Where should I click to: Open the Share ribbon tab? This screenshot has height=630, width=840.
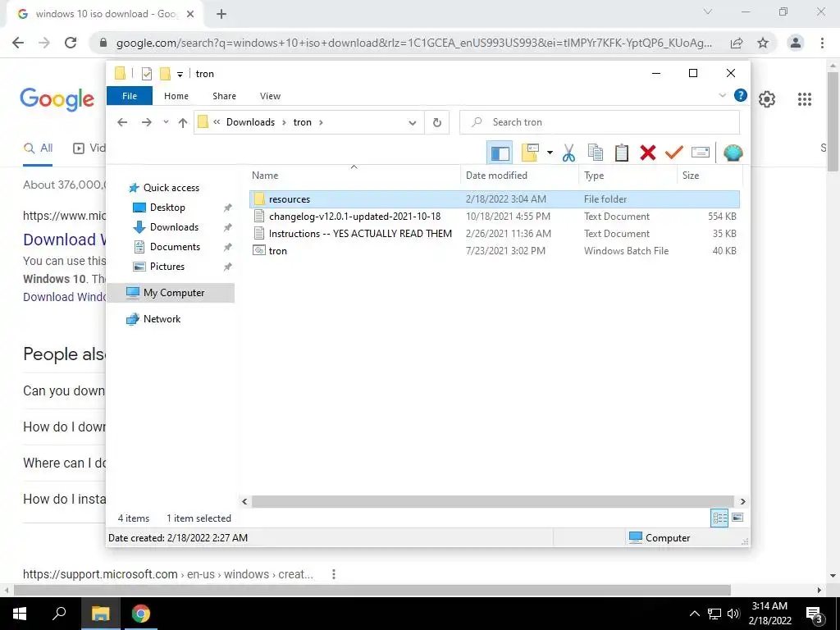pos(224,96)
